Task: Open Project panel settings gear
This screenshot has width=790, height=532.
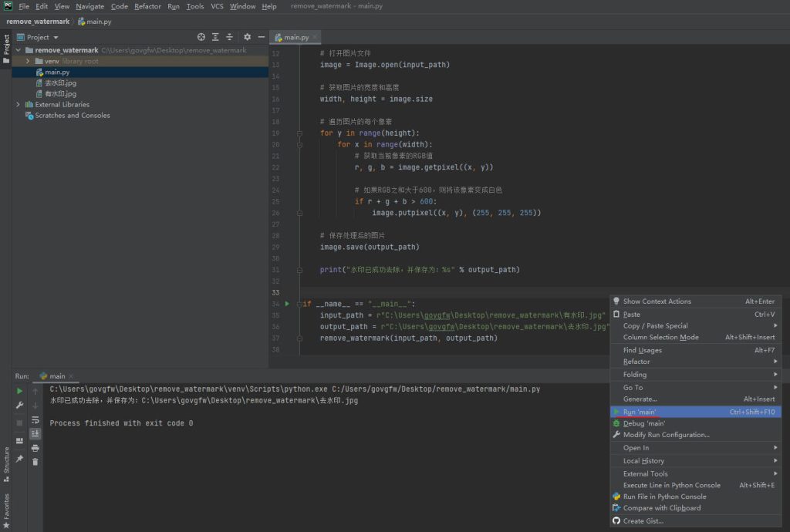Action: pyautogui.click(x=247, y=37)
